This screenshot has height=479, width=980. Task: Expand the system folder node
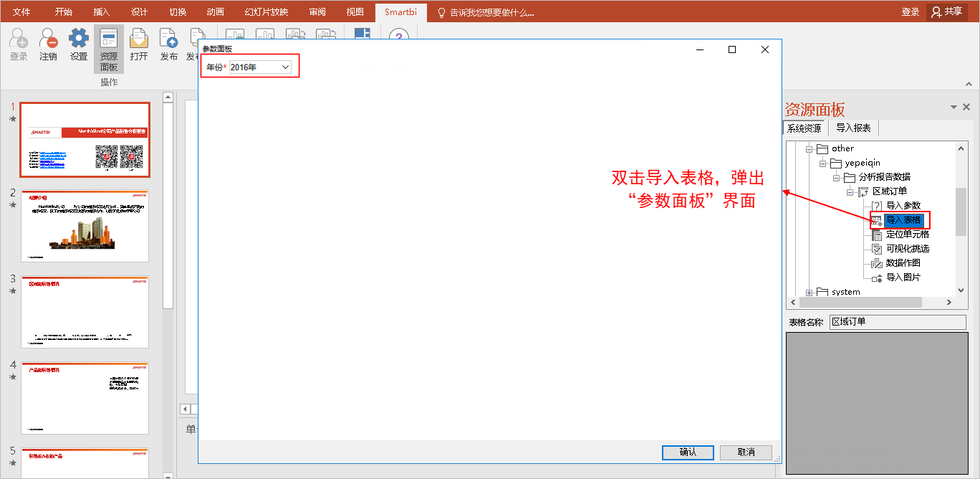[810, 292]
